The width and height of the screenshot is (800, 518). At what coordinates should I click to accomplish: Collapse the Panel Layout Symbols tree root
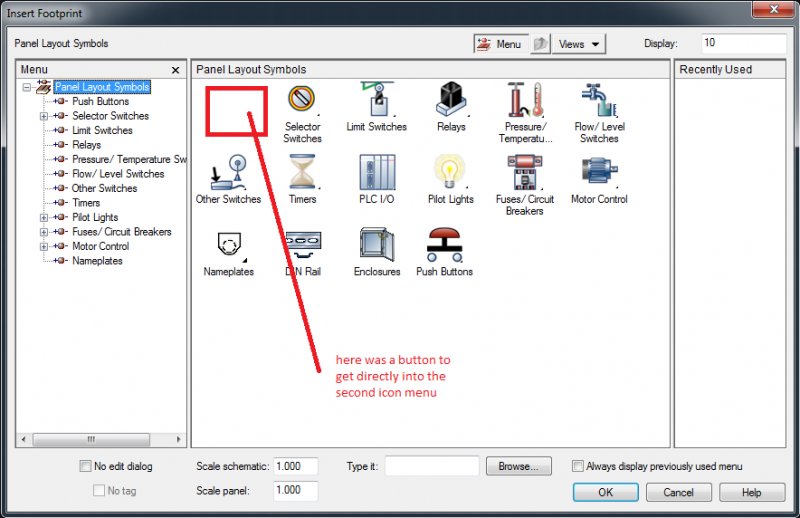27,87
